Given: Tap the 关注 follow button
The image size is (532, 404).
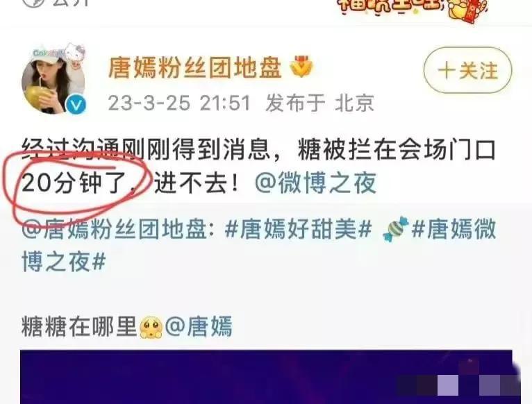Looking at the screenshot, I should click(x=468, y=71).
